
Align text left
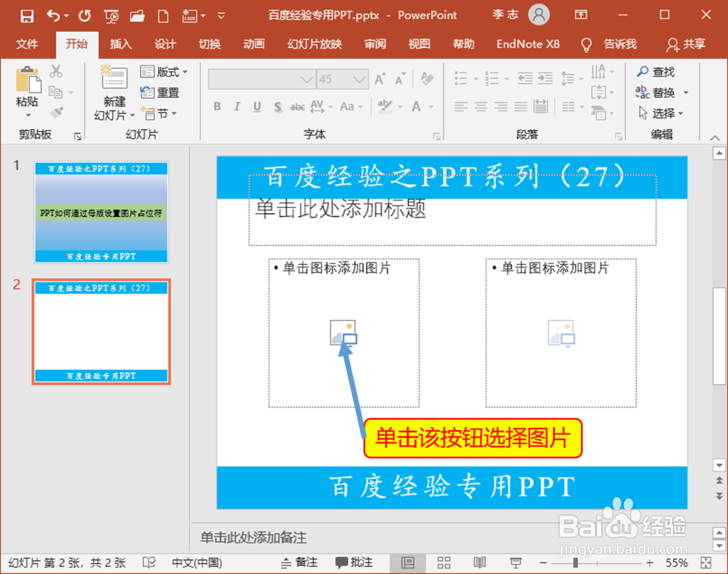461,107
